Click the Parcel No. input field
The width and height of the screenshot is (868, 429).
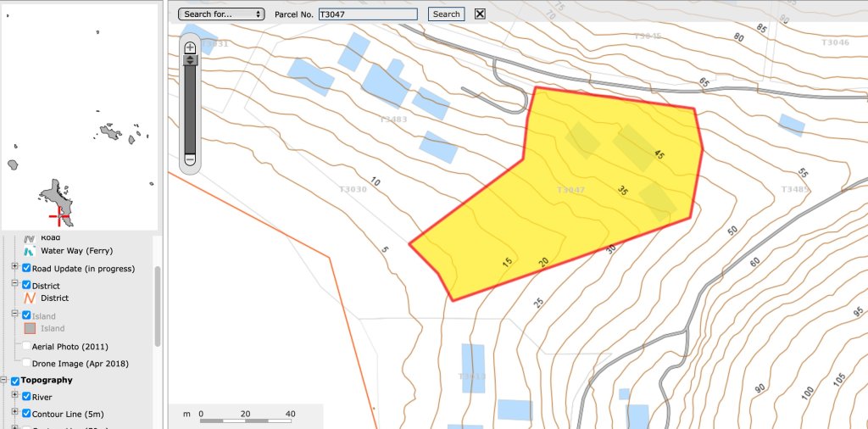point(367,14)
